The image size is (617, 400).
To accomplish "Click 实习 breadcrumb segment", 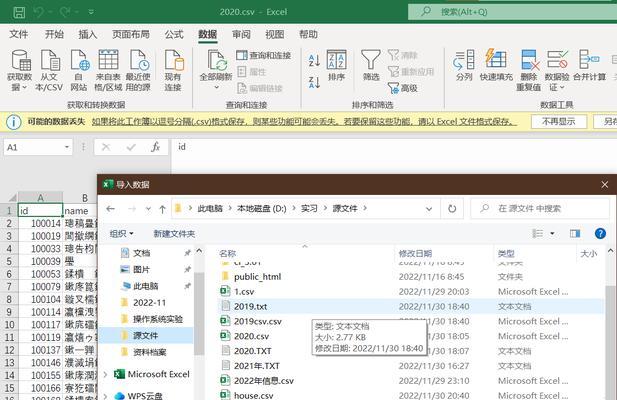I will coord(309,208).
